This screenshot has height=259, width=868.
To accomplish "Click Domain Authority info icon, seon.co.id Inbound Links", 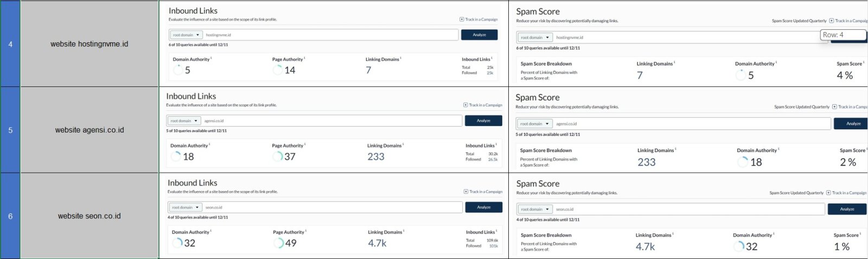I will coord(210,231).
